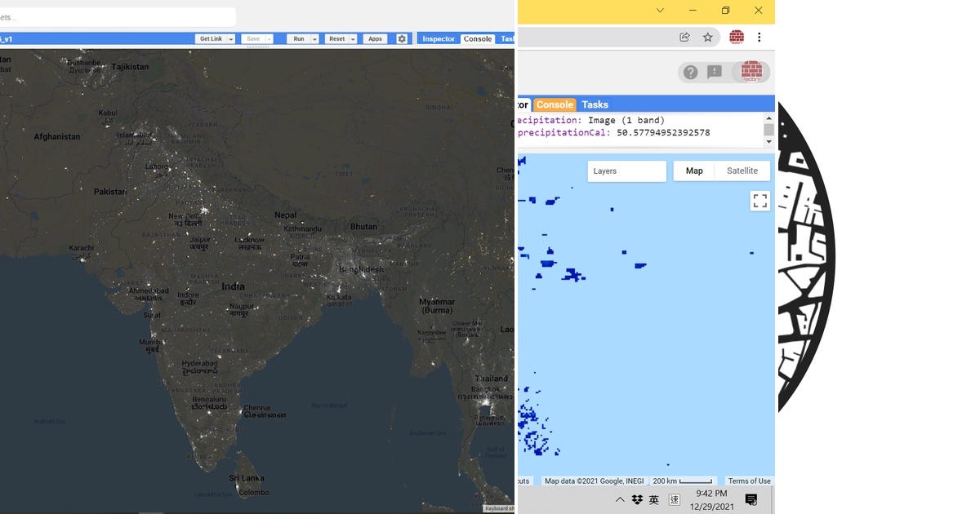Screen dimensions: 980x514
Task: Open the Reset dropdown arrow
Action: [354, 38]
